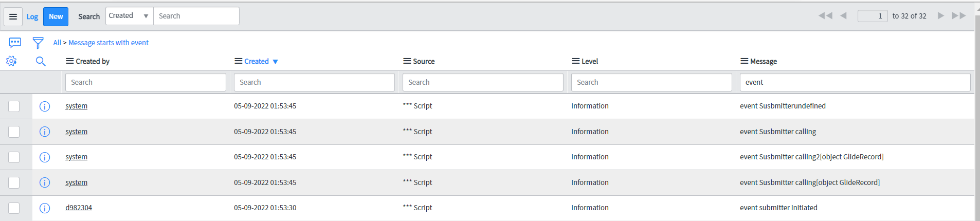Image resolution: width=980 pixels, height=221 pixels.
Task: Focus the top Search text field
Action: tap(196, 16)
